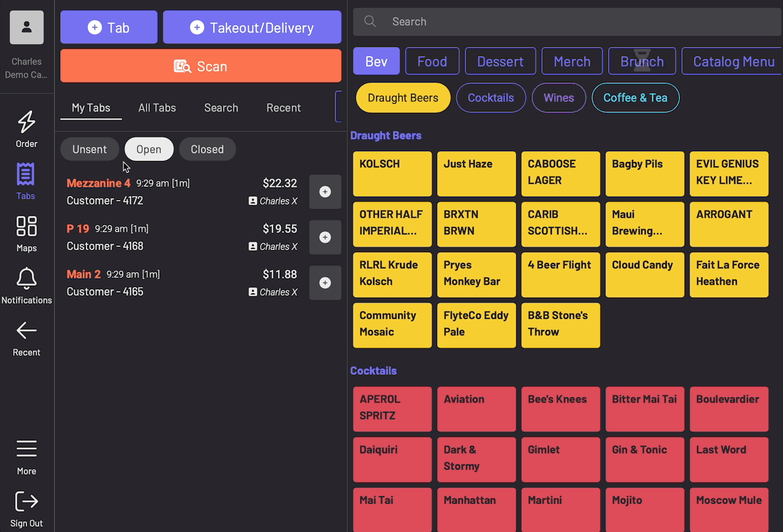783x532 pixels.
Task: Open the More hamburger menu icon
Action: [26, 449]
